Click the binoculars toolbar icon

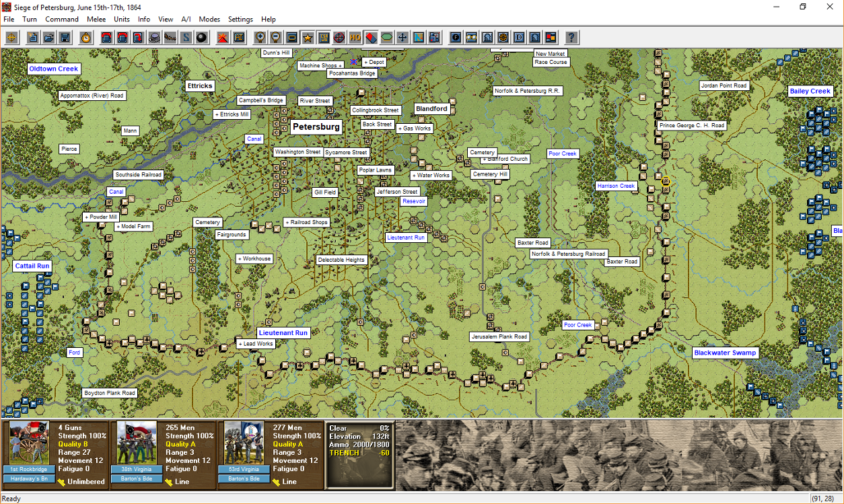(472, 38)
